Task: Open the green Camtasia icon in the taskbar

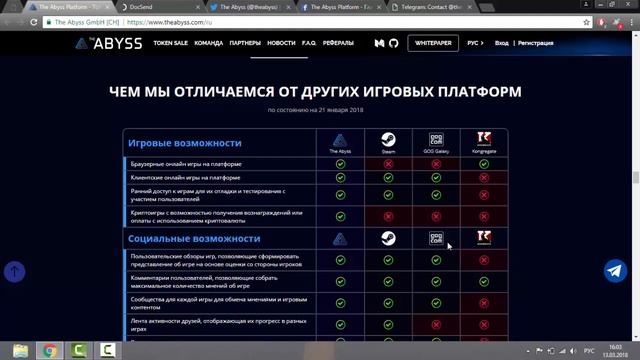Action: coord(79,351)
